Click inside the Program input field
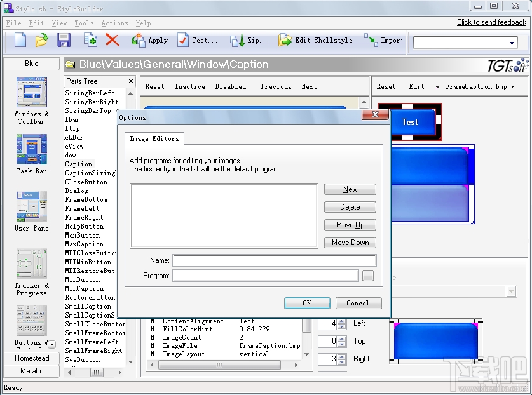This screenshot has height=395, width=532. click(x=266, y=276)
